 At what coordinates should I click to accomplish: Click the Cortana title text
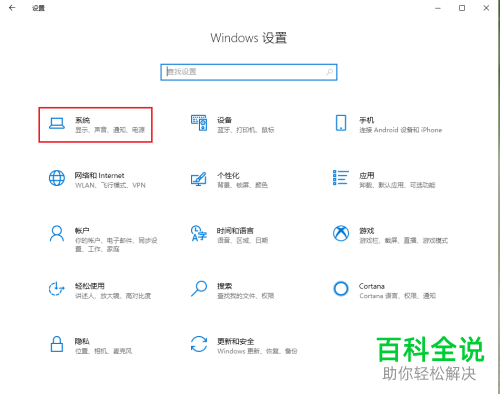click(372, 286)
